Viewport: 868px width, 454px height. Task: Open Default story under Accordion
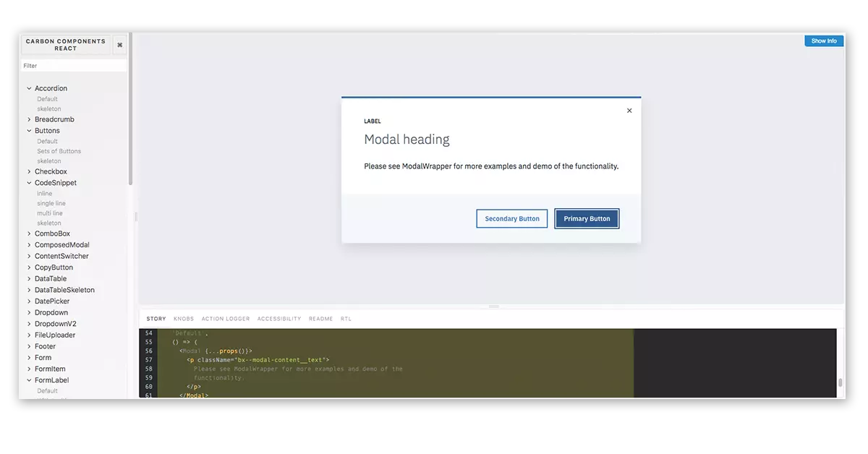[x=48, y=99]
